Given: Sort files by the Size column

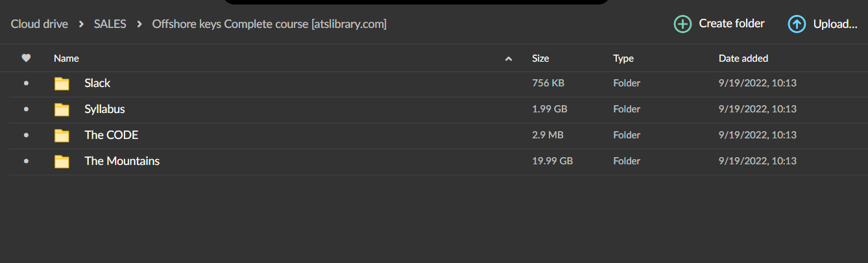Looking at the screenshot, I should 540,58.
